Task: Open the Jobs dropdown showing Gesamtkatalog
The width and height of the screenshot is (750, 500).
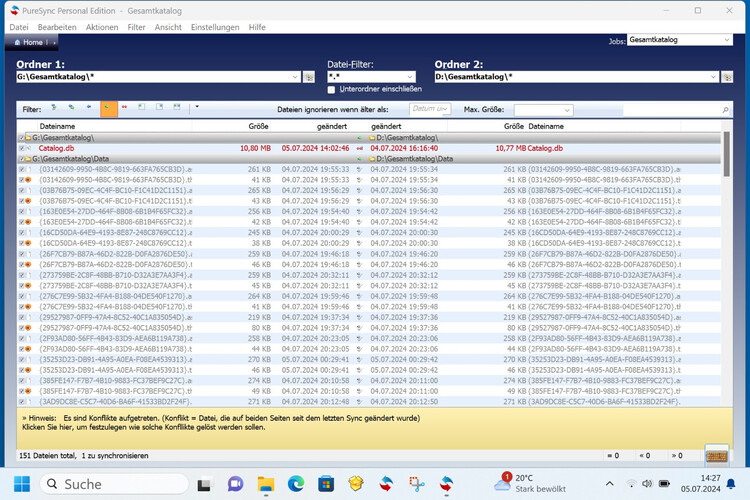Action: click(x=727, y=40)
